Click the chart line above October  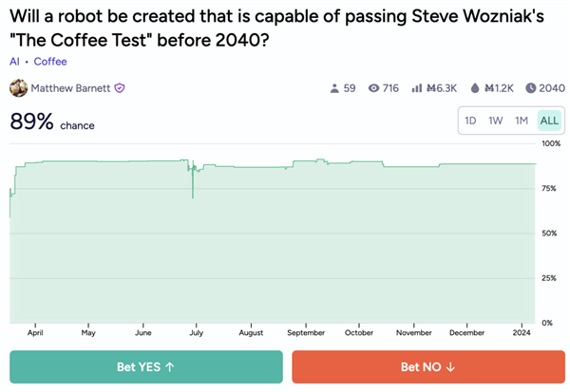click(359, 163)
